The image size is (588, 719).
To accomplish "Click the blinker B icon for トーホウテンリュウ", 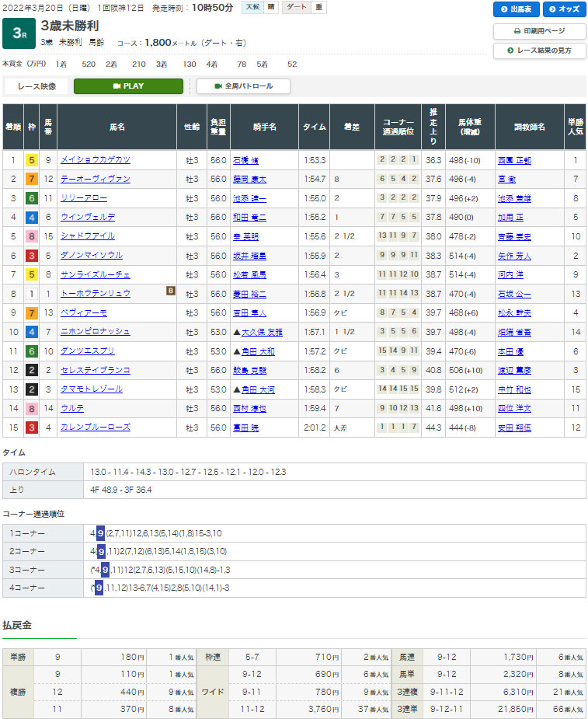I will click(x=169, y=291).
